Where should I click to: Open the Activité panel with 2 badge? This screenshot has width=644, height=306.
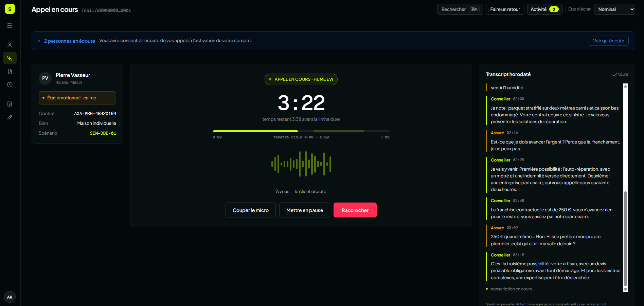pos(544,9)
